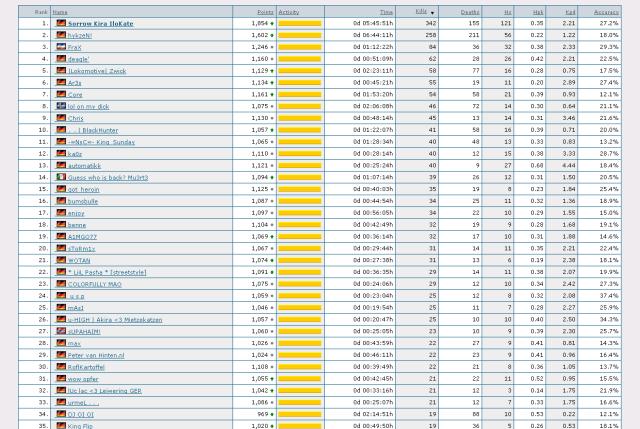Click the flag icon beside Sorrow Kira IloKate
The height and width of the screenshot is (429, 640).
point(61,22)
